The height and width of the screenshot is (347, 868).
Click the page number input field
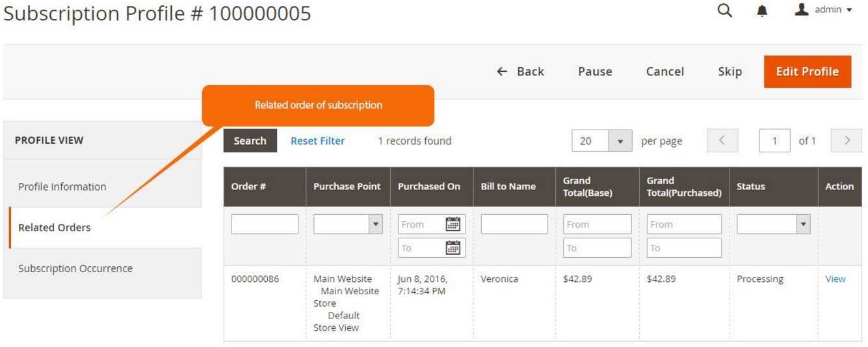pyautogui.click(x=774, y=141)
